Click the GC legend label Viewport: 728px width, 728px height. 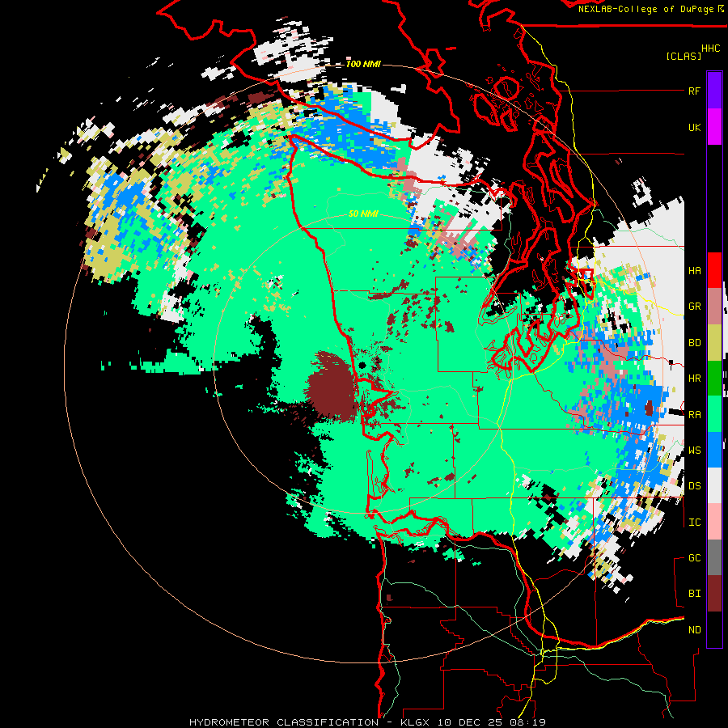(694, 558)
